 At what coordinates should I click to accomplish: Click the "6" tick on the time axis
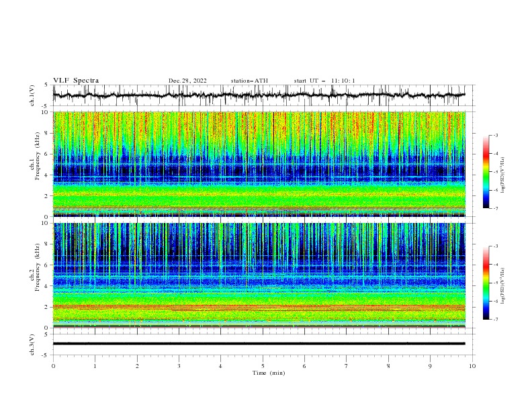(304, 366)
